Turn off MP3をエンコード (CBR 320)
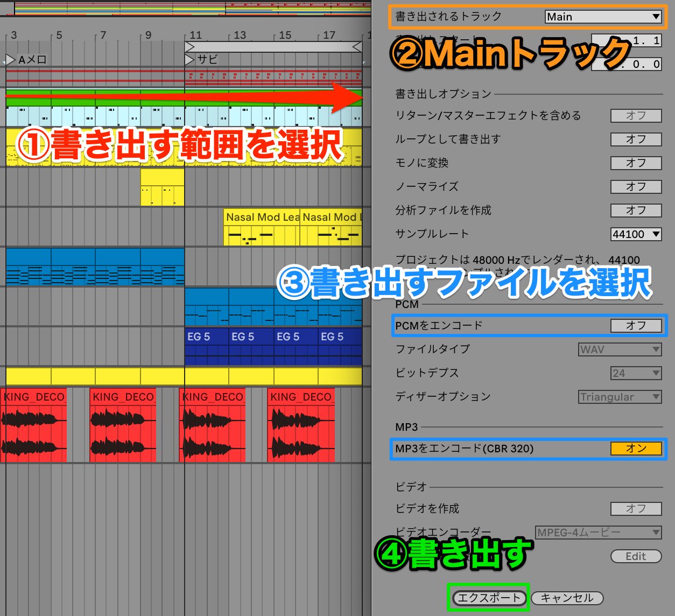Image resolution: width=675 pixels, height=616 pixels. [x=636, y=449]
